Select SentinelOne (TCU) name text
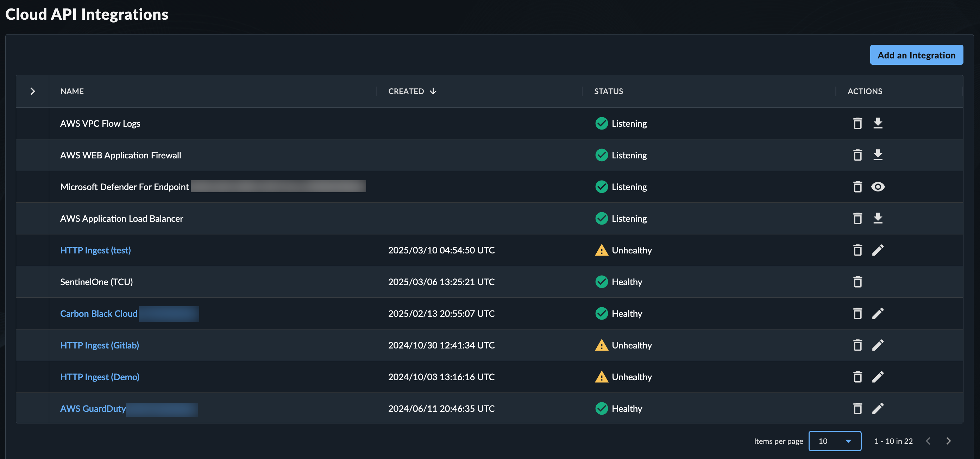This screenshot has width=980, height=459. point(96,282)
